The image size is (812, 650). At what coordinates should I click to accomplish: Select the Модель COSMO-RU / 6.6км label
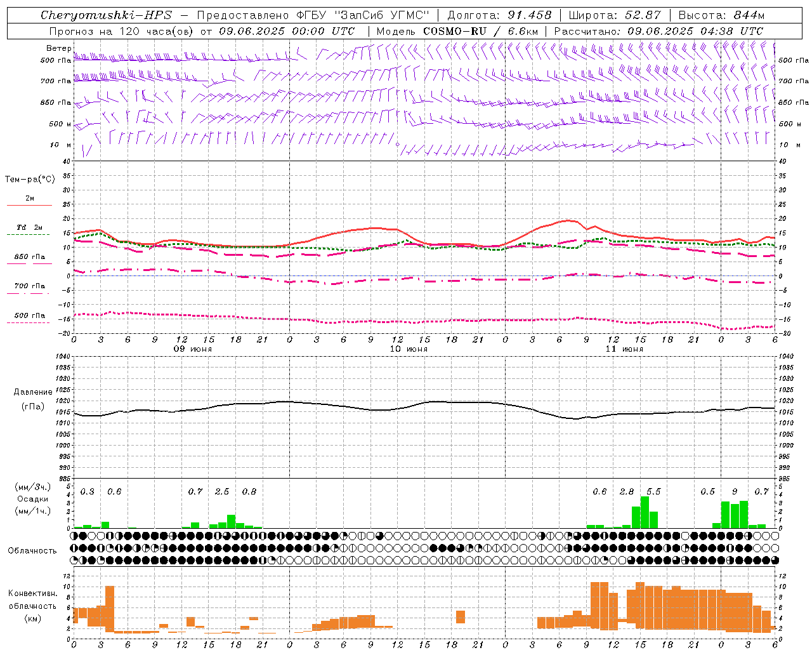pos(457,31)
